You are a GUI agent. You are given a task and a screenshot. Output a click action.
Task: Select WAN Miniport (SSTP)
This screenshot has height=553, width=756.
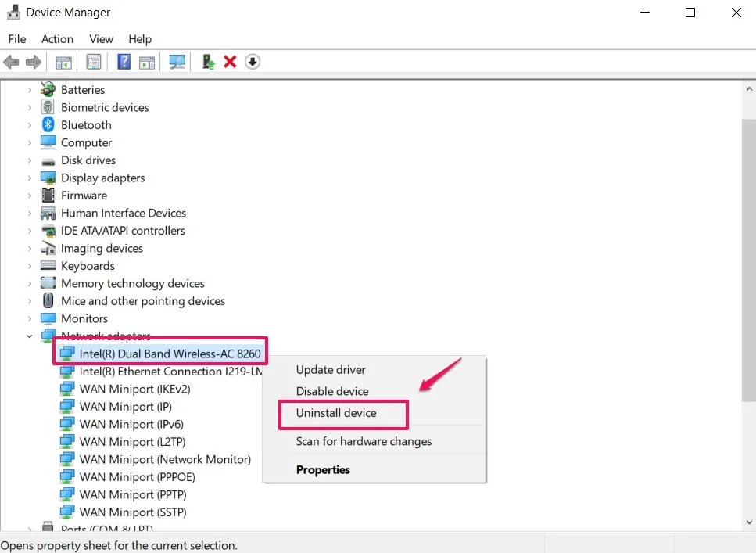click(133, 512)
